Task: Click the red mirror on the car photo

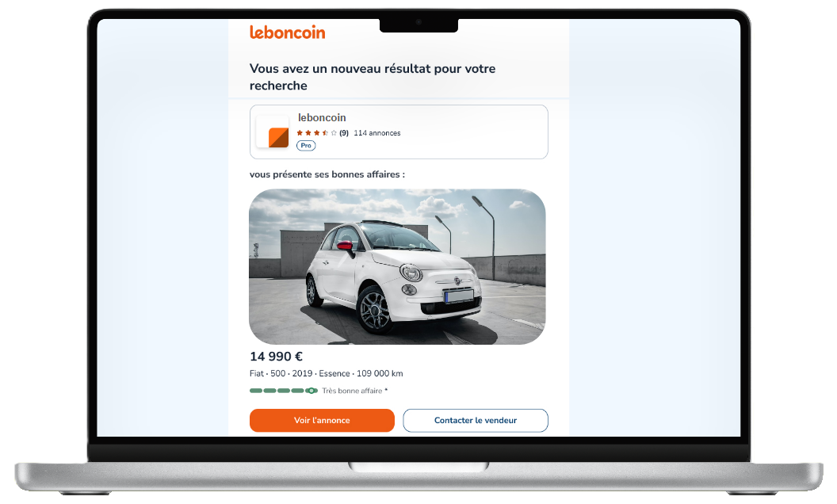Action: pos(346,246)
